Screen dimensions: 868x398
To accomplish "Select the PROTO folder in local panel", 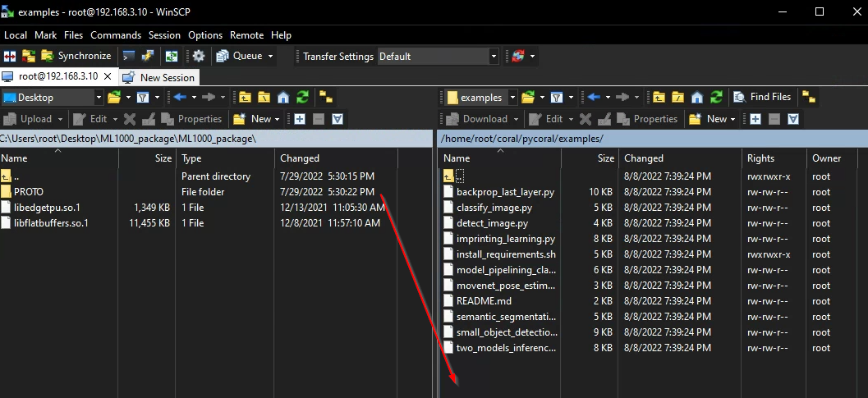I will click(28, 192).
